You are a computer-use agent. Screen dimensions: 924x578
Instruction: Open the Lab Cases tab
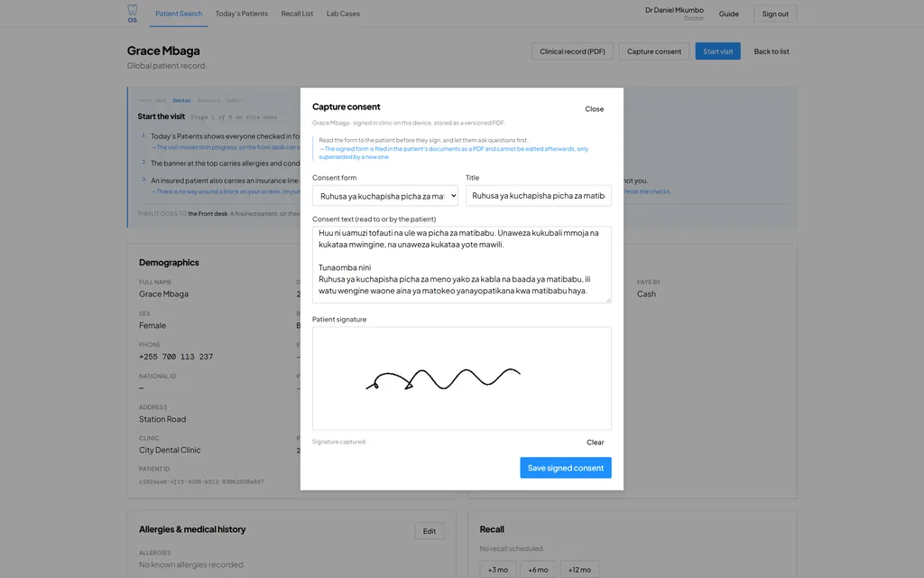(x=343, y=14)
